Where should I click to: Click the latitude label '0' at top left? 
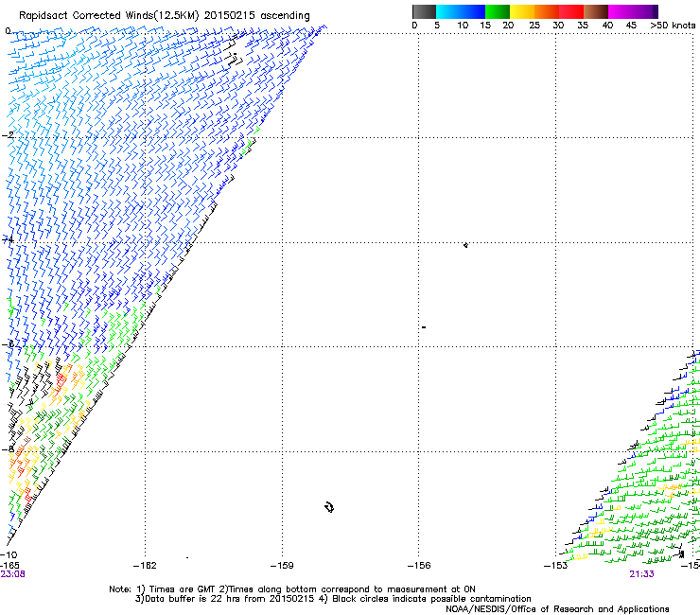point(8,31)
